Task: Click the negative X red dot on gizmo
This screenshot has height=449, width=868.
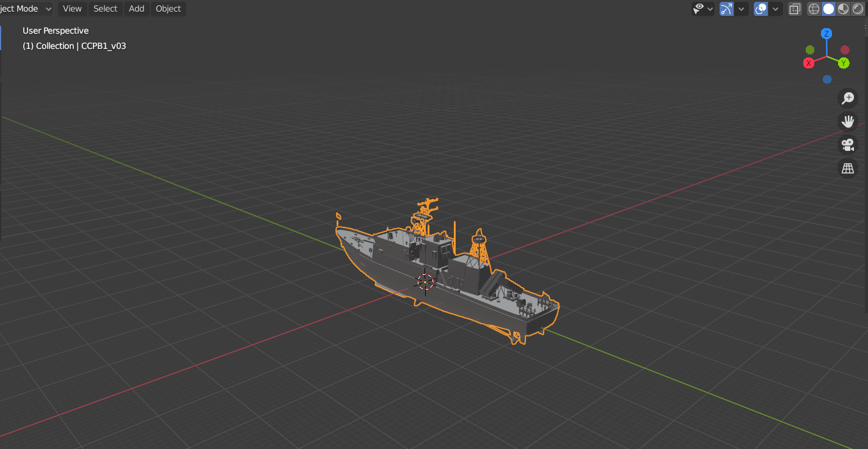Action: (845, 49)
